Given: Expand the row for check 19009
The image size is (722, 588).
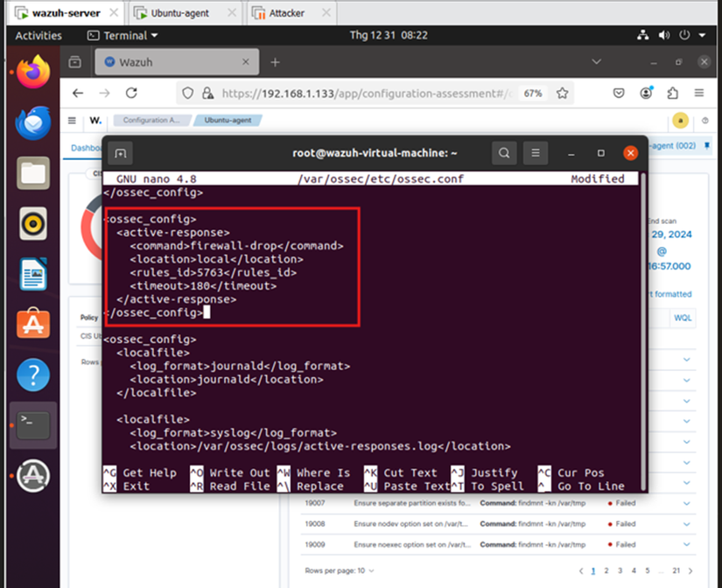Looking at the screenshot, I should coord(686,545).
